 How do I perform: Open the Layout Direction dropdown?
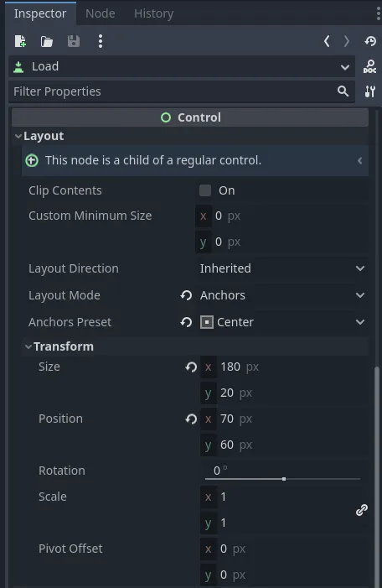click(x=282, y=268)
